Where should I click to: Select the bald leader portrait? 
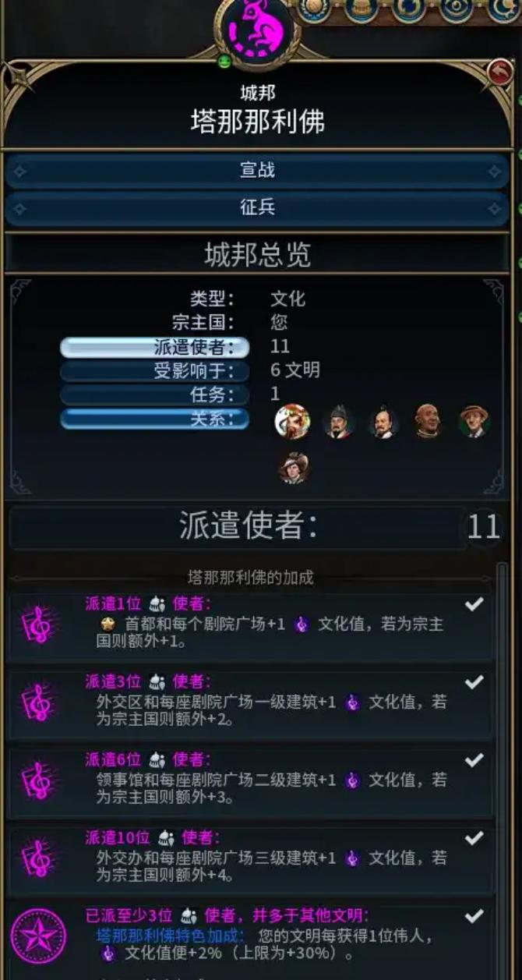pyautogui.click(x=427, y=421)
